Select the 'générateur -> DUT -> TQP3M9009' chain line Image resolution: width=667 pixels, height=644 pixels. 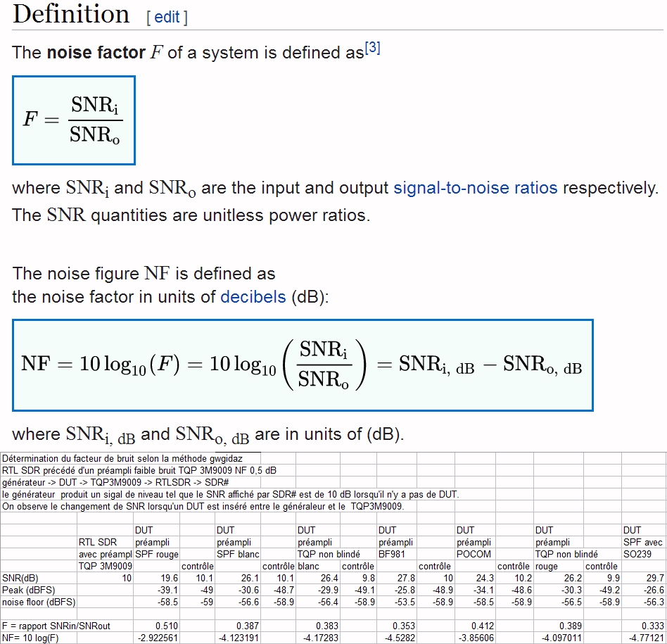(x=115, y=482)
